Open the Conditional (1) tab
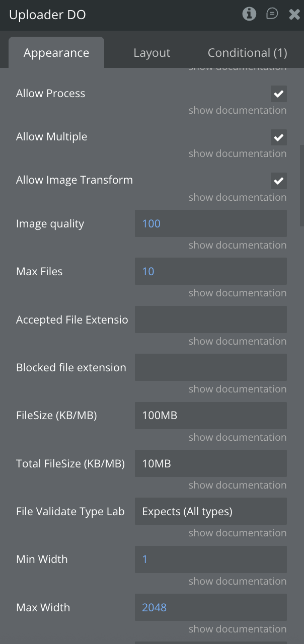 point(247,53)
